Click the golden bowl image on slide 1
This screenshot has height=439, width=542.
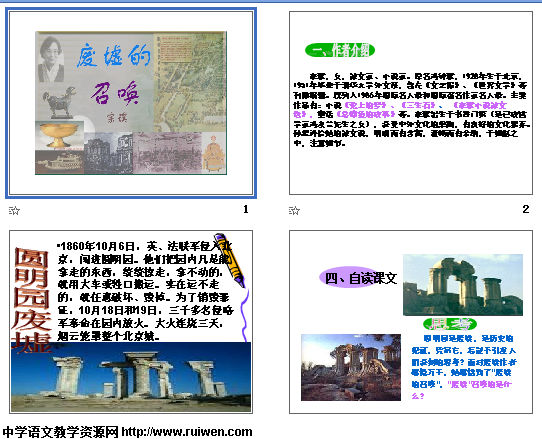pyautogui.click(x=59, y=135)
